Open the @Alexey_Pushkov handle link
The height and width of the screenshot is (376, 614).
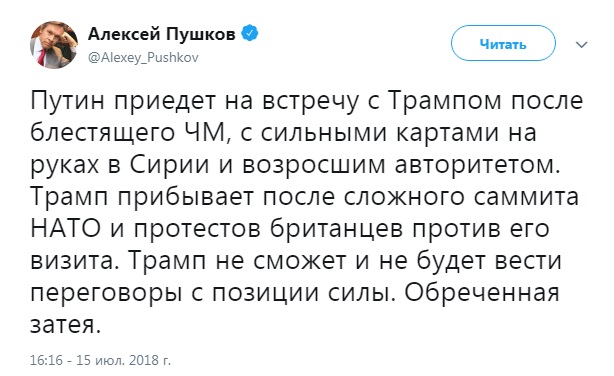coord(143,58)
